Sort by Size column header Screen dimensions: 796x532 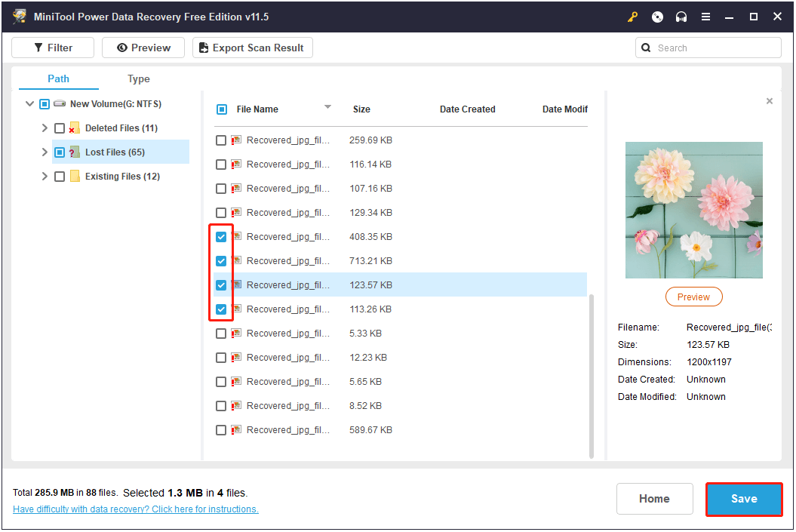[361, 109]
